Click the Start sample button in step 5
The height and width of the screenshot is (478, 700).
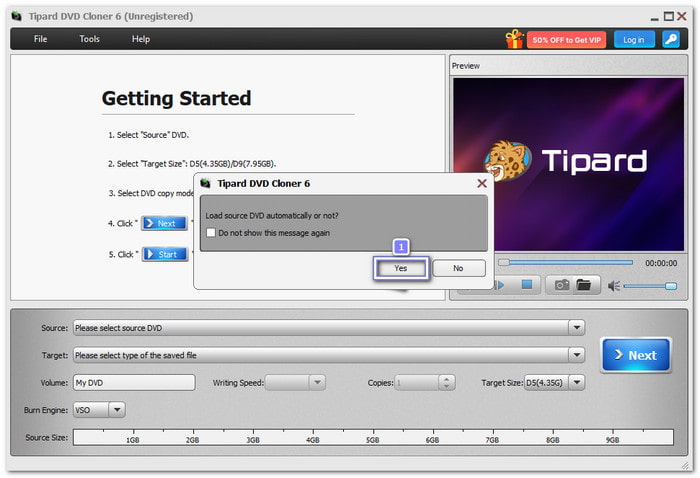165,254
